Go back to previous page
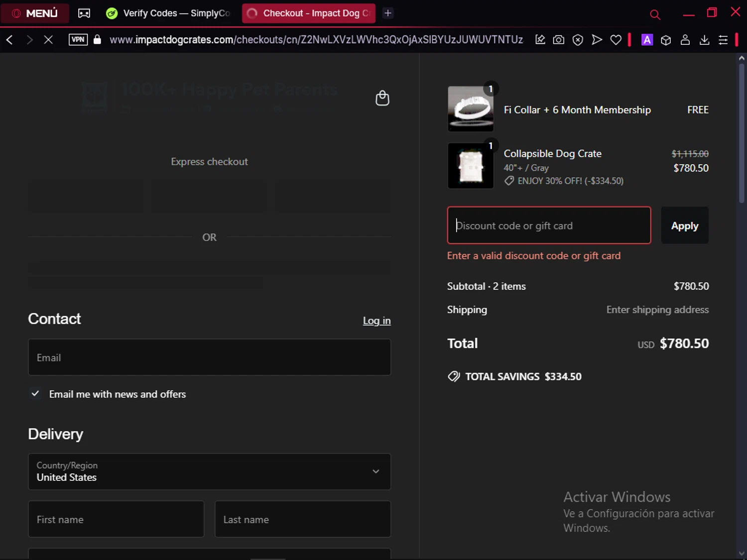The image size is (747, 560). [x=9, y=40]
